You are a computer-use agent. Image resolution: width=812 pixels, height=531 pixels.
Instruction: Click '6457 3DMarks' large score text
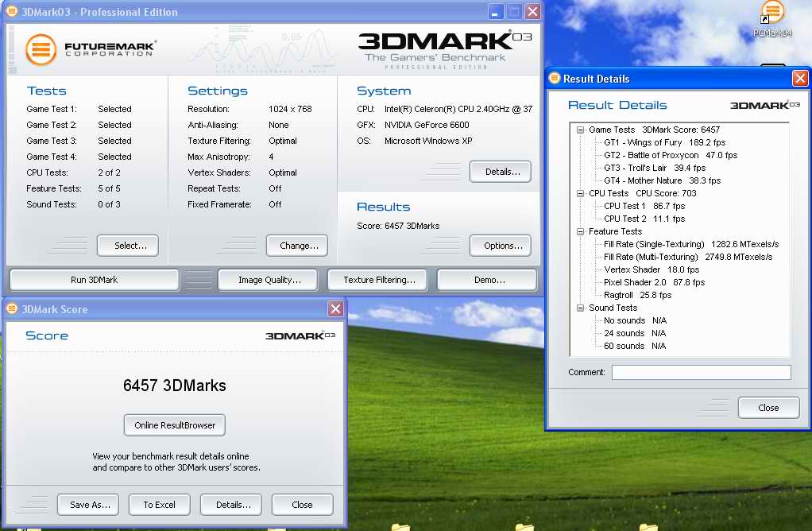175,386
